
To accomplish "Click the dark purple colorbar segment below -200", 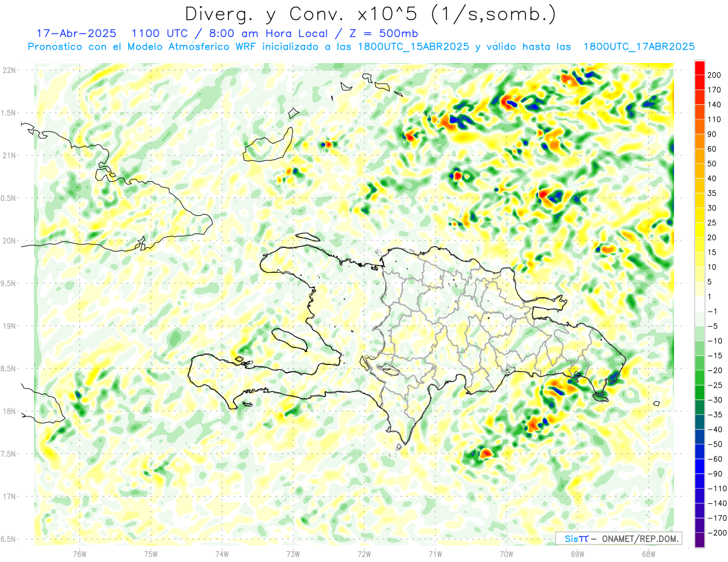I will 699,540.
